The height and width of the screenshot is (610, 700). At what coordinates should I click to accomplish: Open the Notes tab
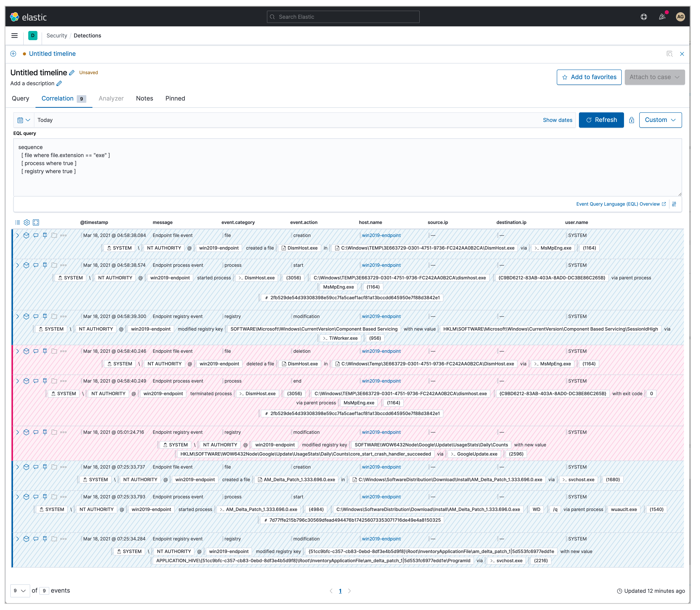[x=145, y=98]
